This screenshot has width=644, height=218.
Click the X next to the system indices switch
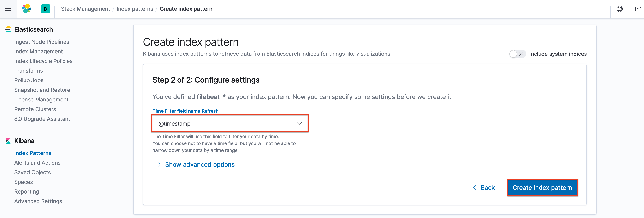click(521, 54)
